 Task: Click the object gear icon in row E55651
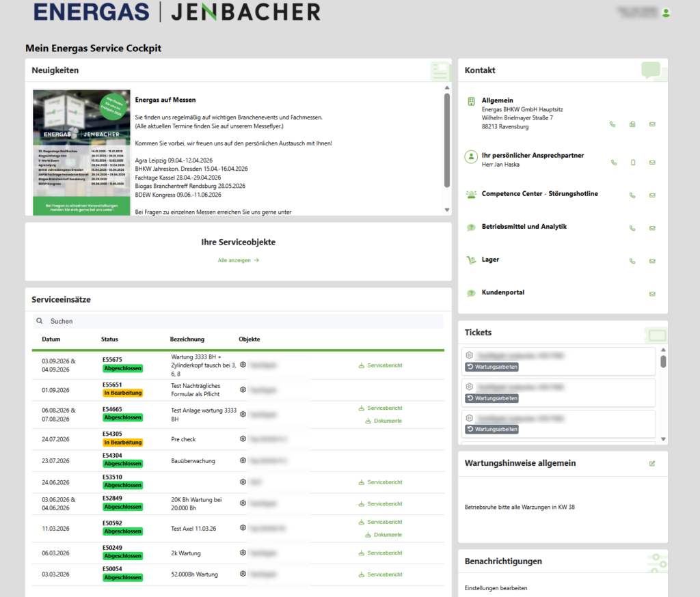pyautogui.click(x=243, y=389)
